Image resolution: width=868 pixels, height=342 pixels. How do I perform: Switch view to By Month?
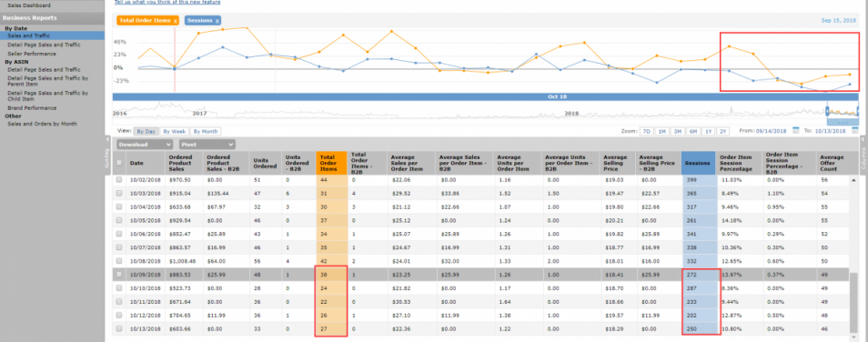coord(205,132)
